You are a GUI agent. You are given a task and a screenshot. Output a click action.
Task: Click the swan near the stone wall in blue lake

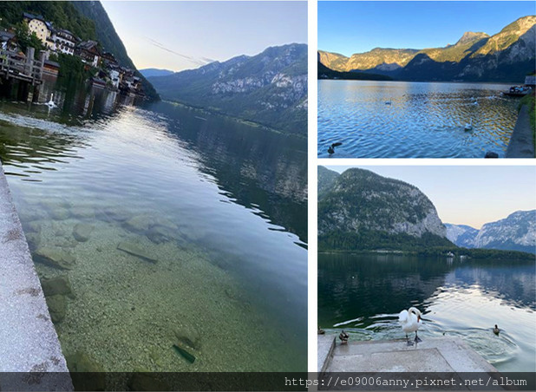[x=468, y=127]
